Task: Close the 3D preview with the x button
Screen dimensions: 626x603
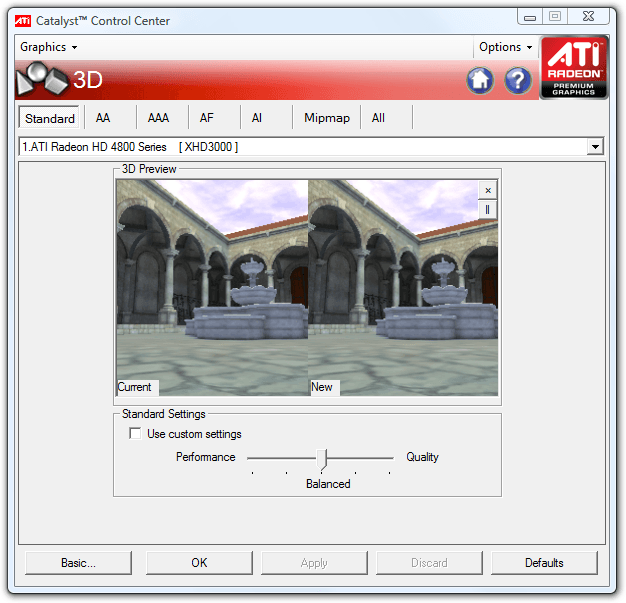Action: tap(488, 190)
